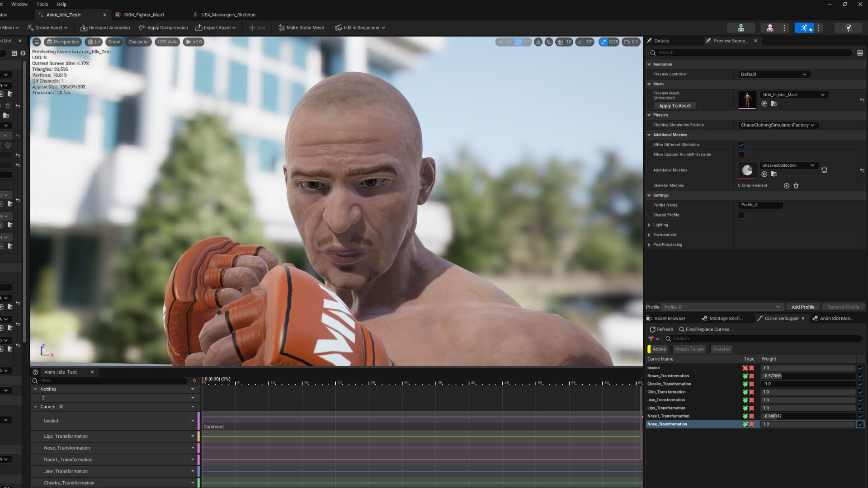Click the Reimport Animation toolbar button
Viewport: 868px width, 488px height.
[x=105, y=28]
